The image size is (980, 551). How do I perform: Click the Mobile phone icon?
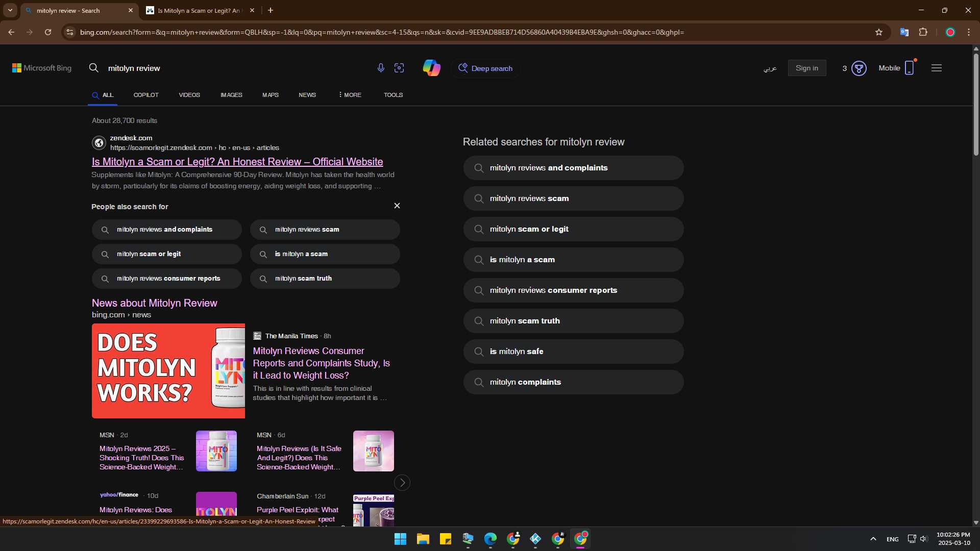coord(909,68)
